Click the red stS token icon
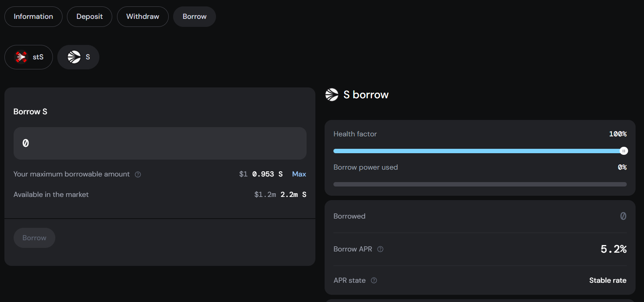644x302 pixels. point(21,57)
